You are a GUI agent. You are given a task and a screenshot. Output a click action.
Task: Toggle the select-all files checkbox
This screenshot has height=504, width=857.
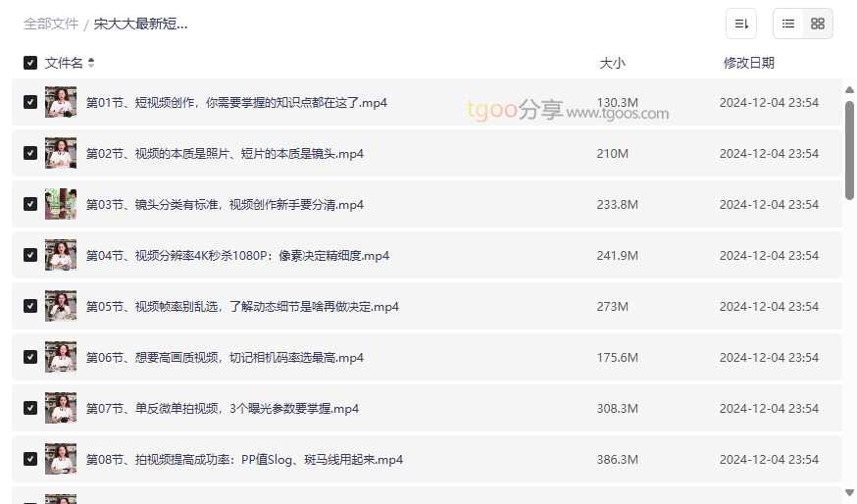[x=30, y=63]
